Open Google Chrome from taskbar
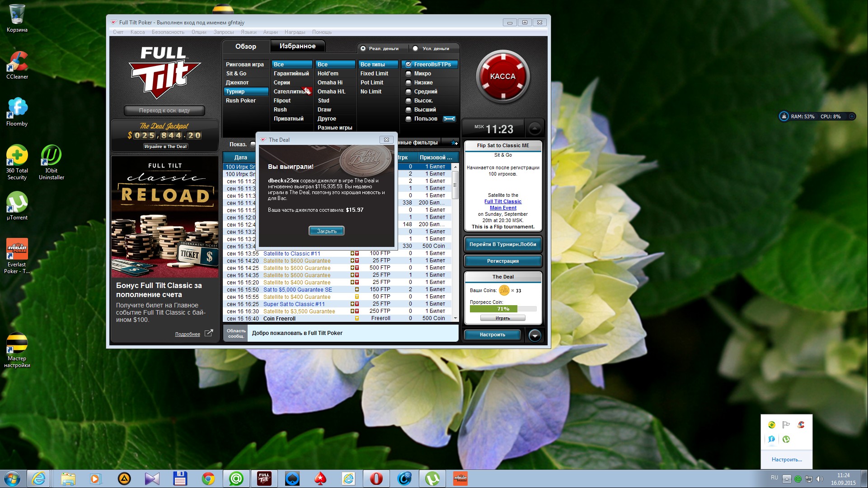Image resolution: width=868 pixels, height=488 pixels. click(x=208, y=479)
